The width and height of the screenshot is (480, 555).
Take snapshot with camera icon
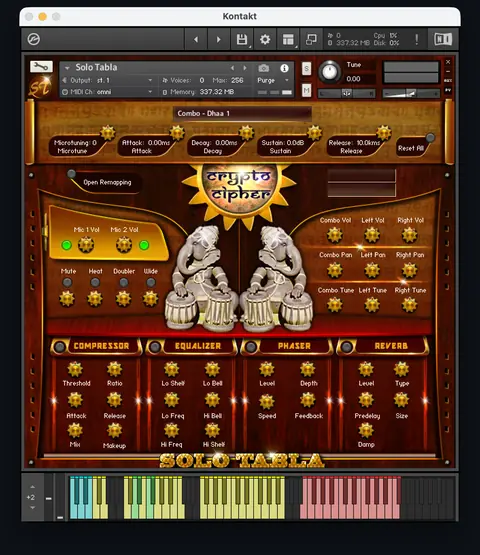[263, 68]
